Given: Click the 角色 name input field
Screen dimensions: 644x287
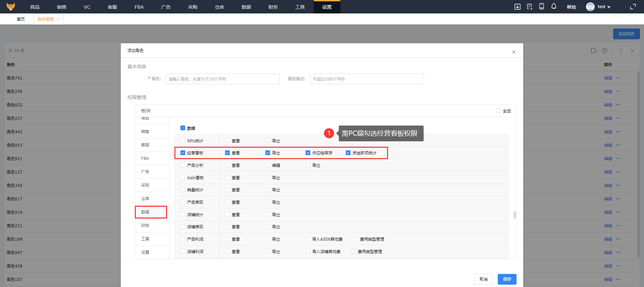Looking at the screenshot, I should tap(222, 79).
